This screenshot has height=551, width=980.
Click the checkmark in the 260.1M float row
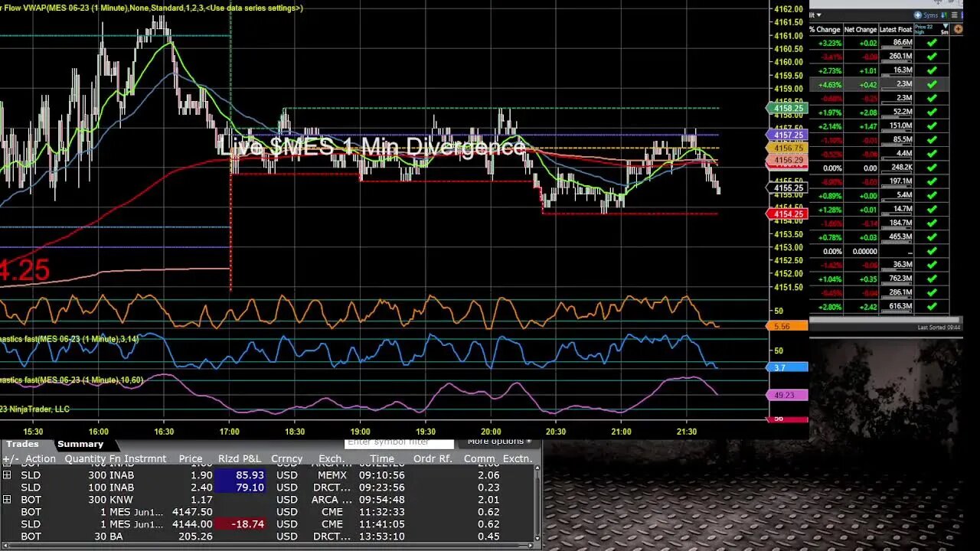[932, 57]
